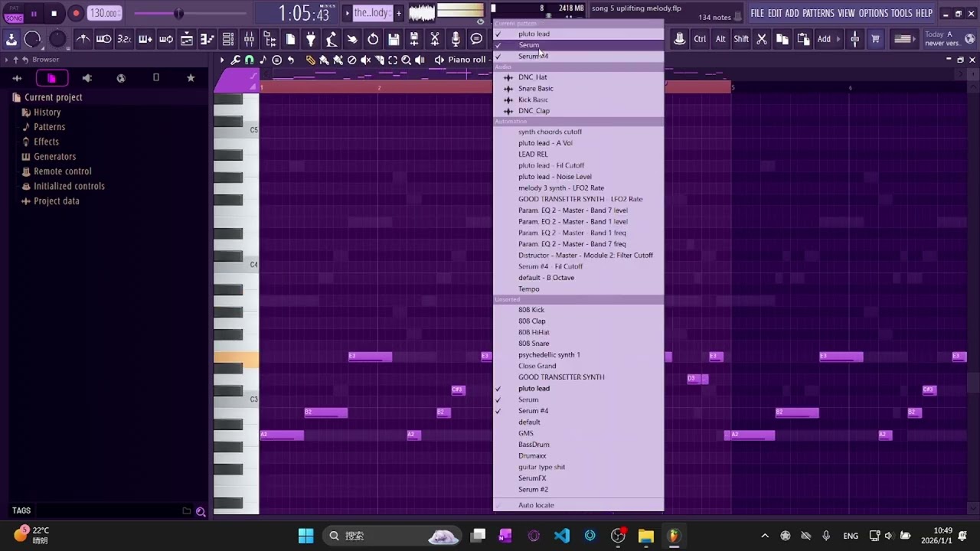Viewport: 980px width, 551px height.
Task: Open the piano roll main menu arrow
Action: pos(222,60)
